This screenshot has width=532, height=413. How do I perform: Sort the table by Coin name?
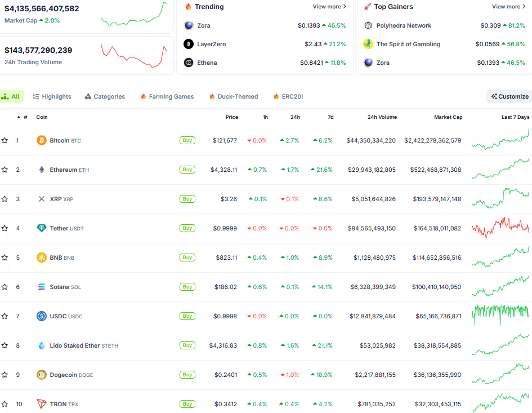point(42,117)
